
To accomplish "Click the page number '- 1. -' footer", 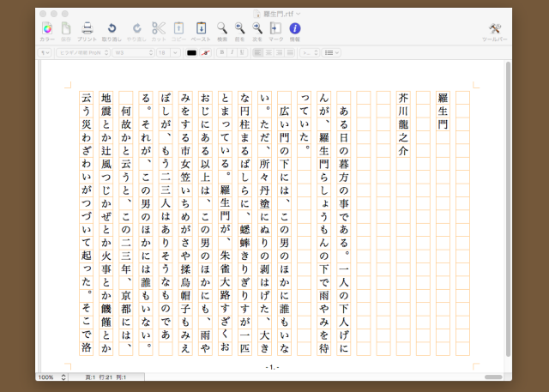I will (x=273, y=367).
